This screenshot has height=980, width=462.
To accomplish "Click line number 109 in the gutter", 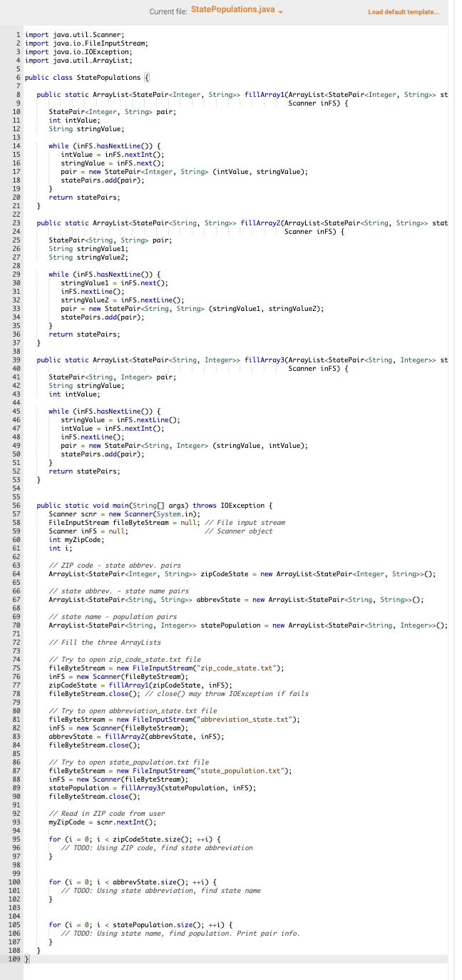I will (14, 959).
